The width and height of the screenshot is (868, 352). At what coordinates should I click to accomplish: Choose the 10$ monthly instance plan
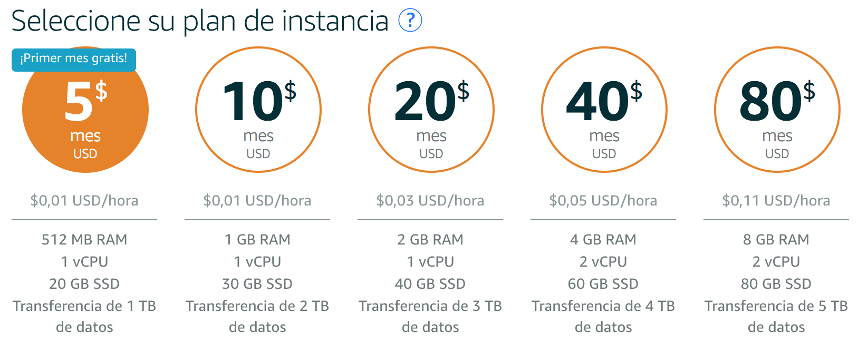[258, 110]
